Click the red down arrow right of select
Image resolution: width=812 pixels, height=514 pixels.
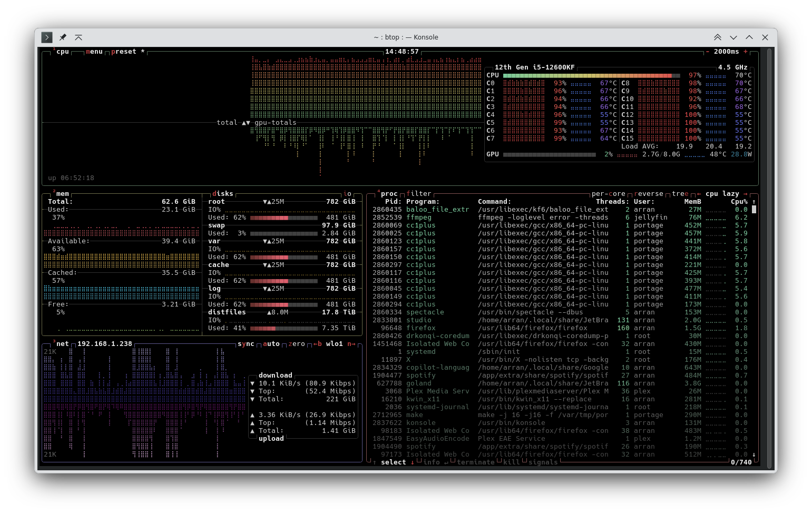click(x=413, y=462)
